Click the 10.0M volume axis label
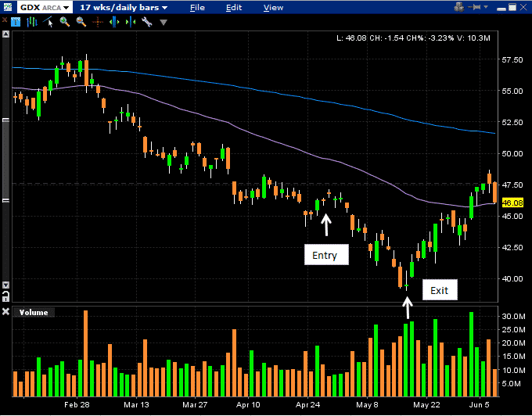Viewport: 532px width, 416px height. coord(513,370)
